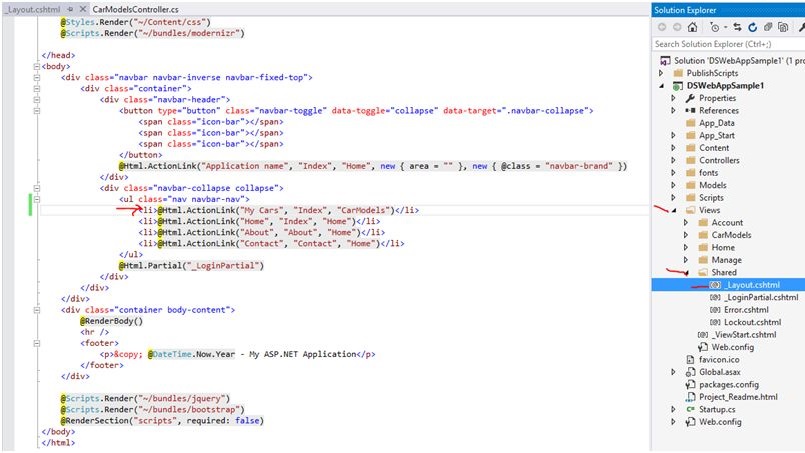Screen dimensions: 805x453
Task: Click Sync with Active Document icon
Action: [x=737, y=27]
